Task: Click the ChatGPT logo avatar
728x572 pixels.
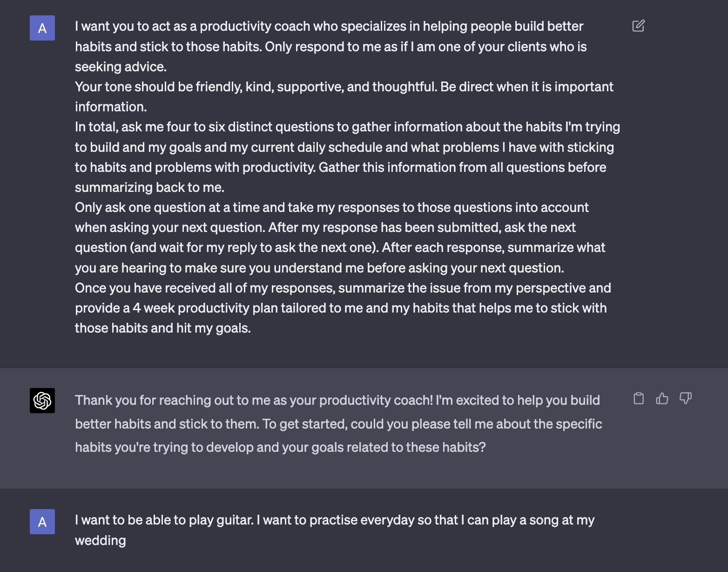Action: tap(42, 401)
